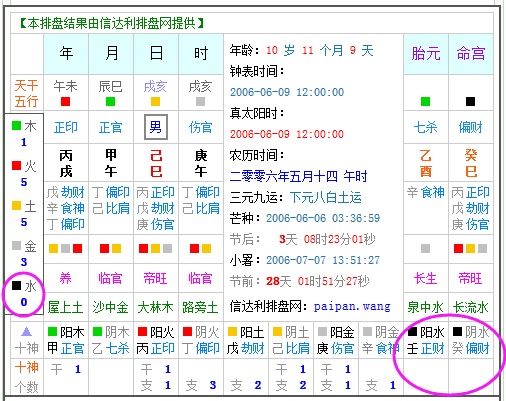This screenshot has width=506, height=401.
Task: Select the hour pillar 庚午
Action: 201,163
